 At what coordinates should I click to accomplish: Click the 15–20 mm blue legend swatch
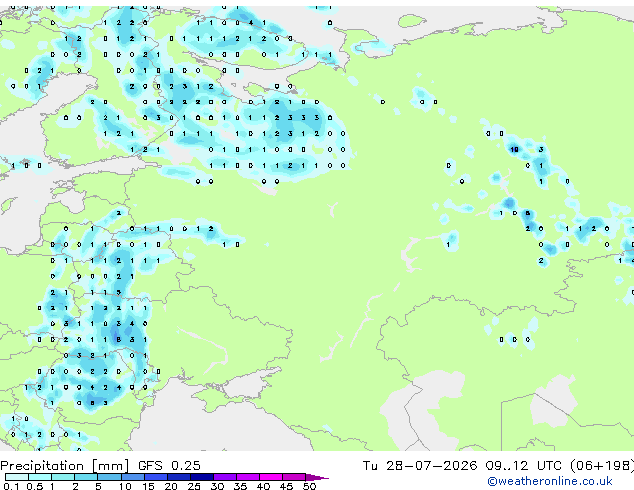pyautogui.click(x=156, y=477)
